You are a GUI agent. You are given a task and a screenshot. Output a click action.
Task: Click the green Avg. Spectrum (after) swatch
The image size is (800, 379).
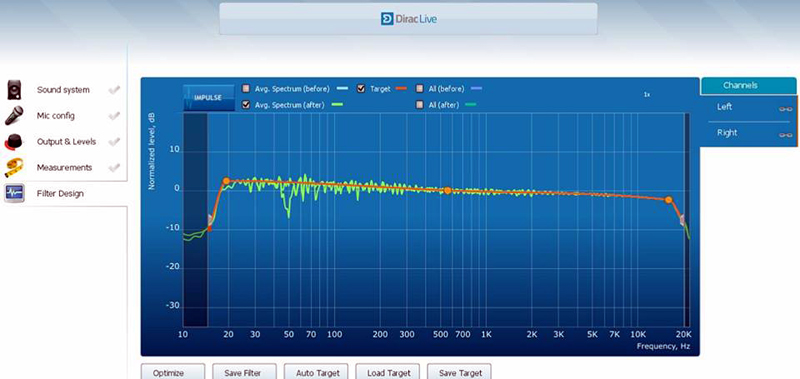[x=337, y=105]
